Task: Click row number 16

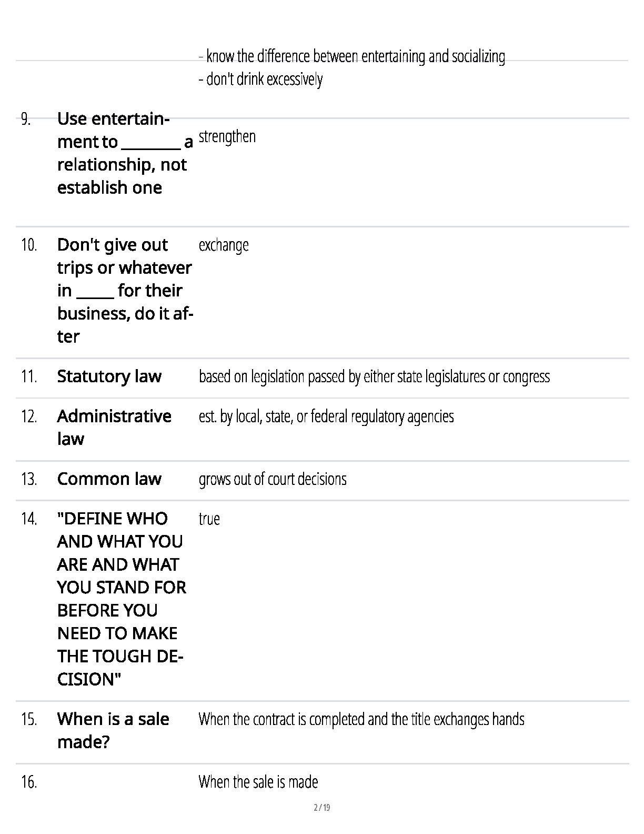Action: click(29, 782)
